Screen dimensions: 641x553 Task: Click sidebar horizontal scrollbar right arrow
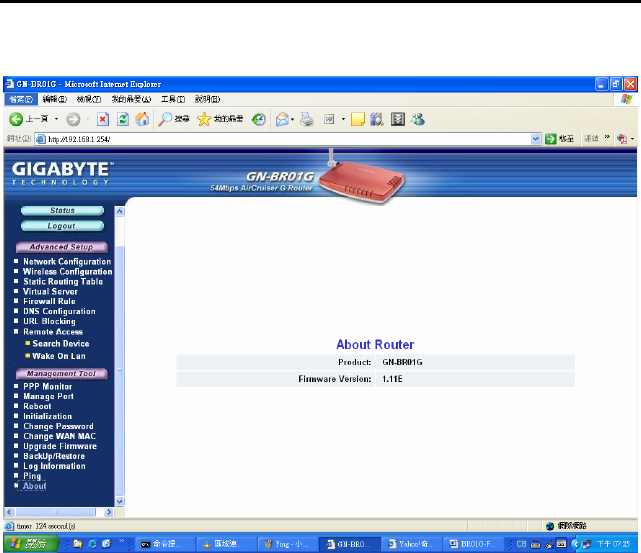(109, 512)
